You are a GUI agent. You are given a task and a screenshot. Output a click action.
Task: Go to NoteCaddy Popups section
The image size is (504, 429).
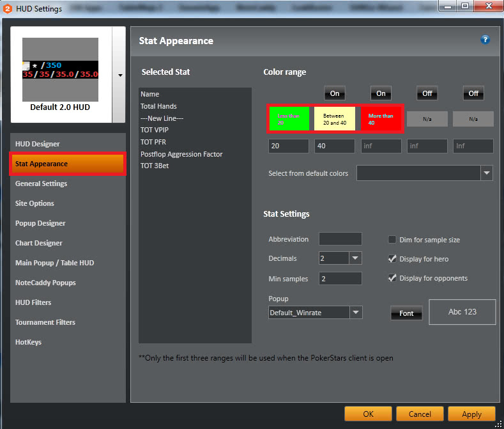click(45, 283)
